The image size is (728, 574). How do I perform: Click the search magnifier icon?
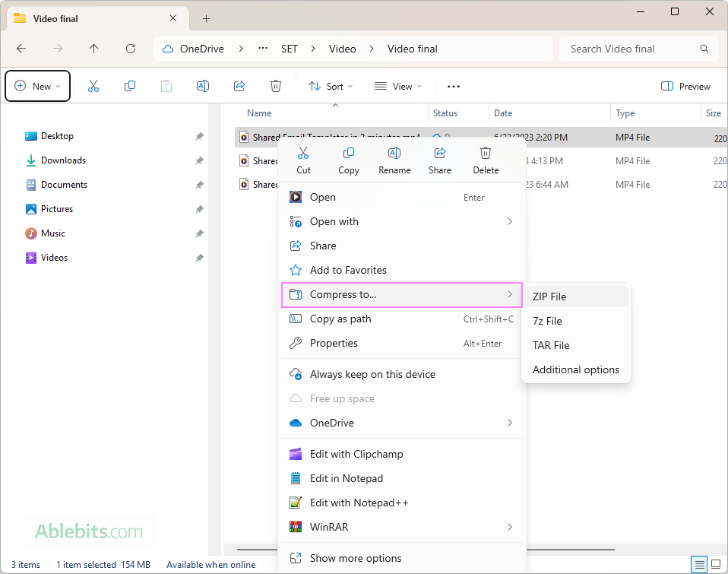tap(704, 49)
